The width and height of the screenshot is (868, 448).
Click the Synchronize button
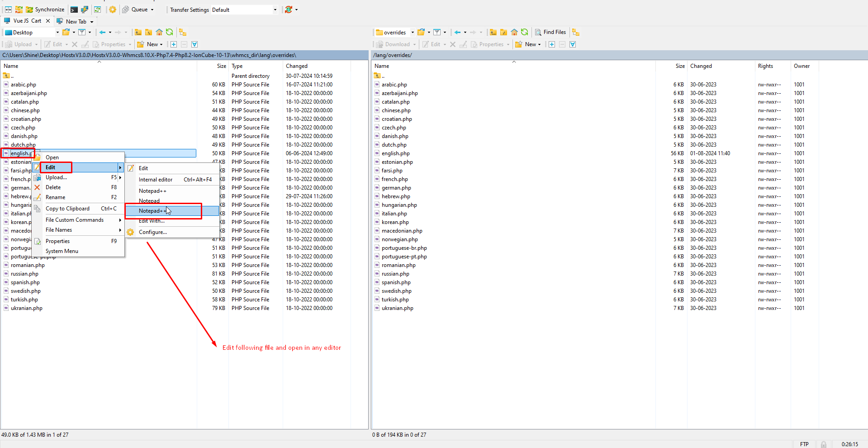[45, 10]
